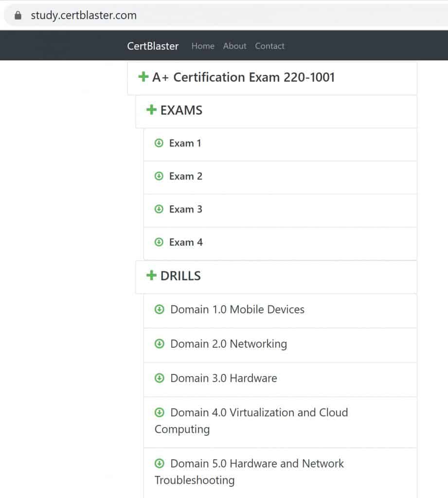Click the download icon beside Exam 4
Screen dimensions: 448x498
point(159,242)
